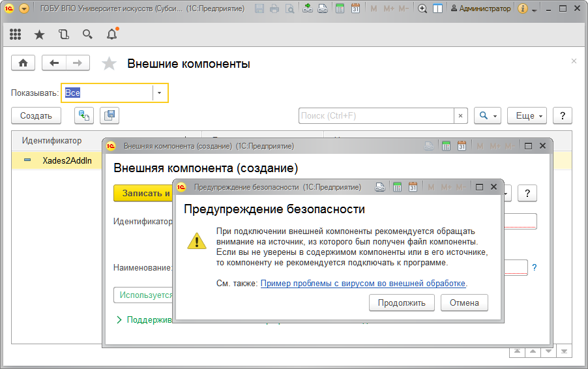
Task: Focus the Поиск (Ctrl+F) search field
Action: (x=376, y=115)
